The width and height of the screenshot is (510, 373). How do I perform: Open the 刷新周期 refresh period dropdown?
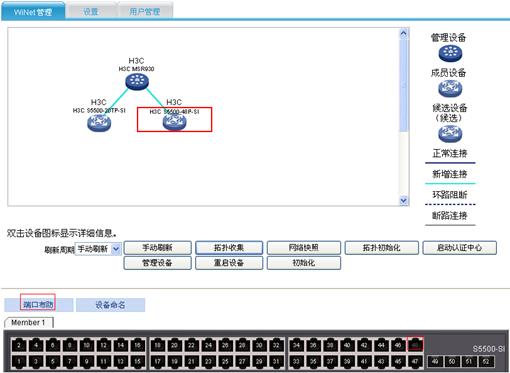(x=98, y=249)
